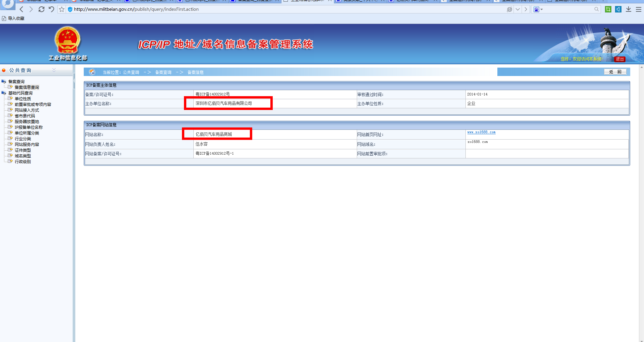
Task: Open IP报备单位名称 in the sidebar
Action: (x=29, y=127)
